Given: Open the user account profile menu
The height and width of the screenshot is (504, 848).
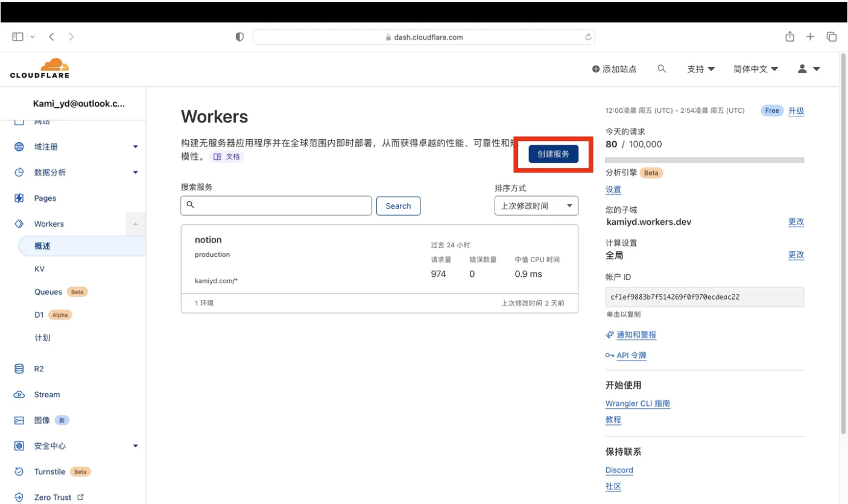Looking at the screenshot, I should [x=809, y=69].
